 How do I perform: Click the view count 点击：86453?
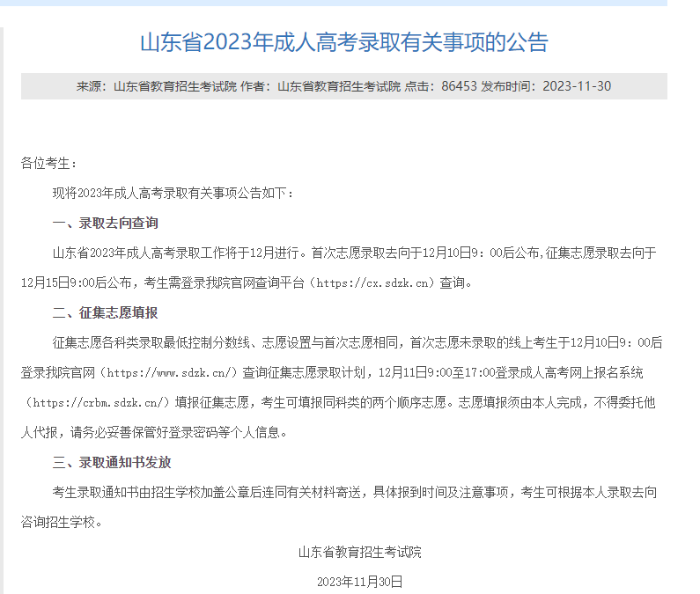pyautogui.click(x=440, y=86)
